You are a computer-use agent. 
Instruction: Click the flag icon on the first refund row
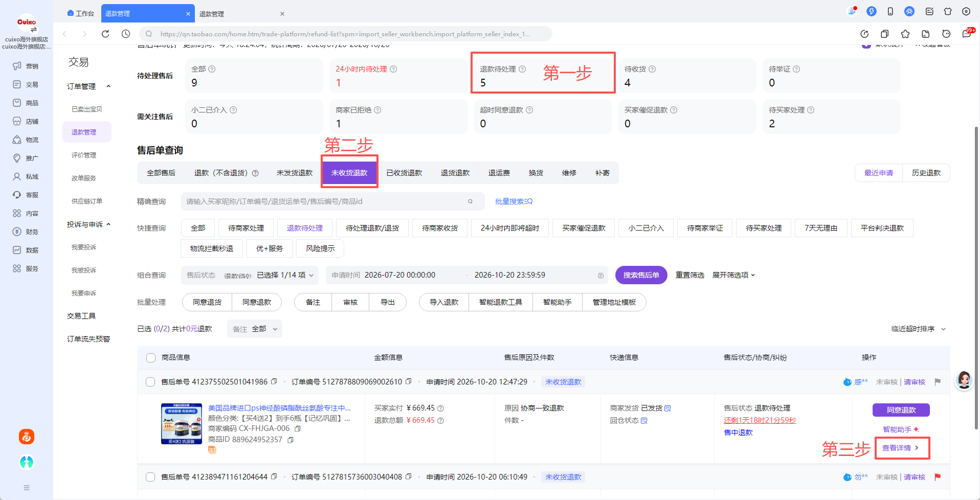938,381
